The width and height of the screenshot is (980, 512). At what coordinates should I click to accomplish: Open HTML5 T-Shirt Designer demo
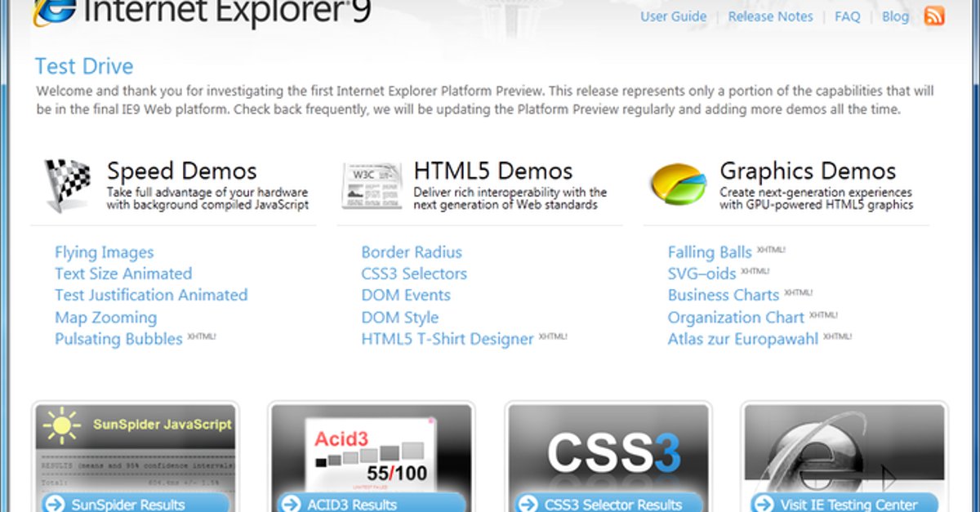(x=447, y=339)
